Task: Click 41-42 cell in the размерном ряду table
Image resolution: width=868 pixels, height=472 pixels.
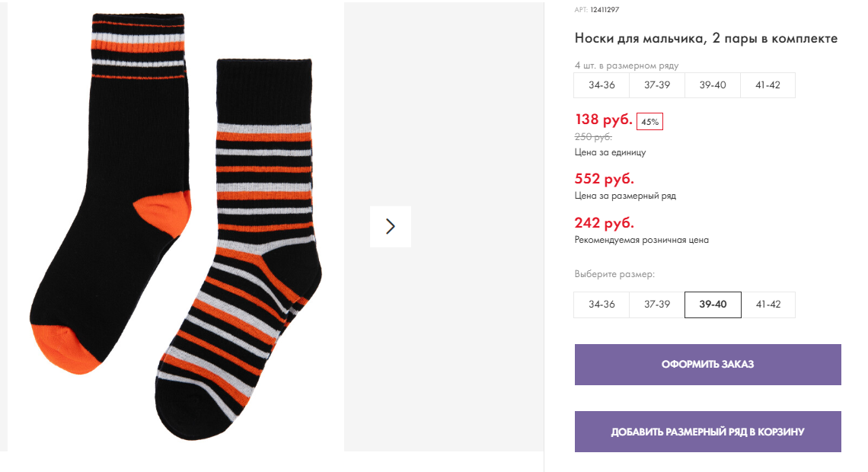Action: pos(768,85)
